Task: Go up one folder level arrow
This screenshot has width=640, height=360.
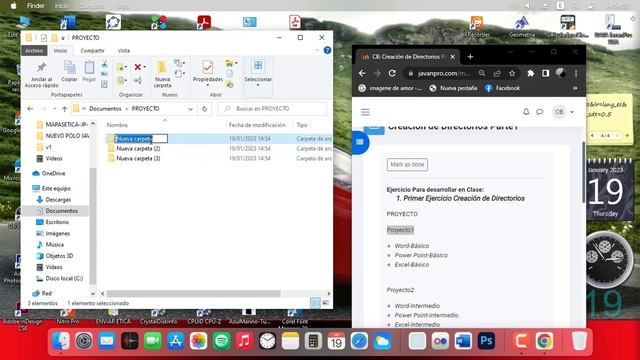Action: [x=64, y=109]
